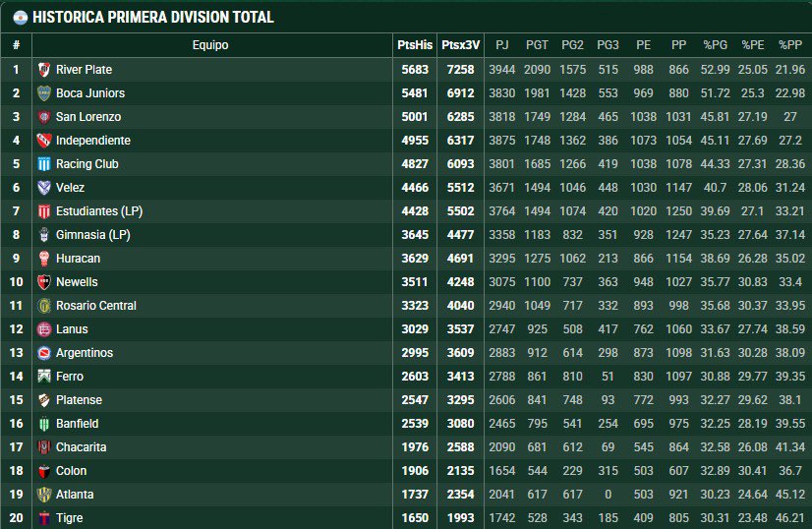Click the Independiente crest icon
Image resolution: width=812 pixels, height=529 pixels.
pos(44,141)
